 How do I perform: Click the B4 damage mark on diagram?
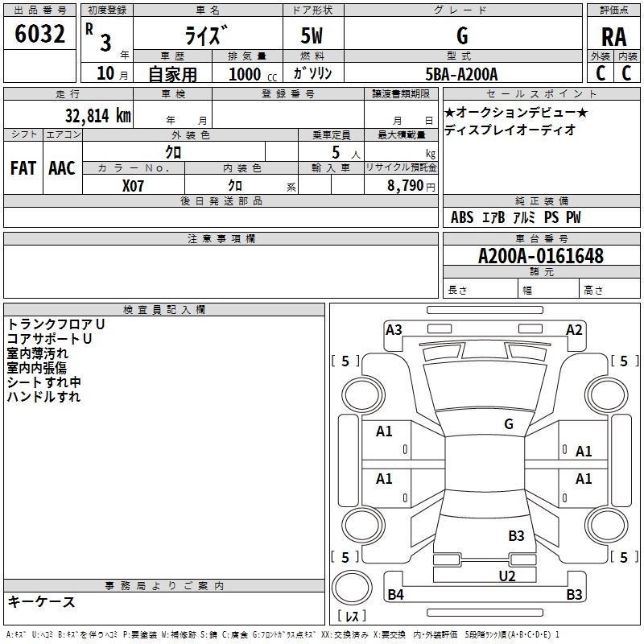point(395,595)
